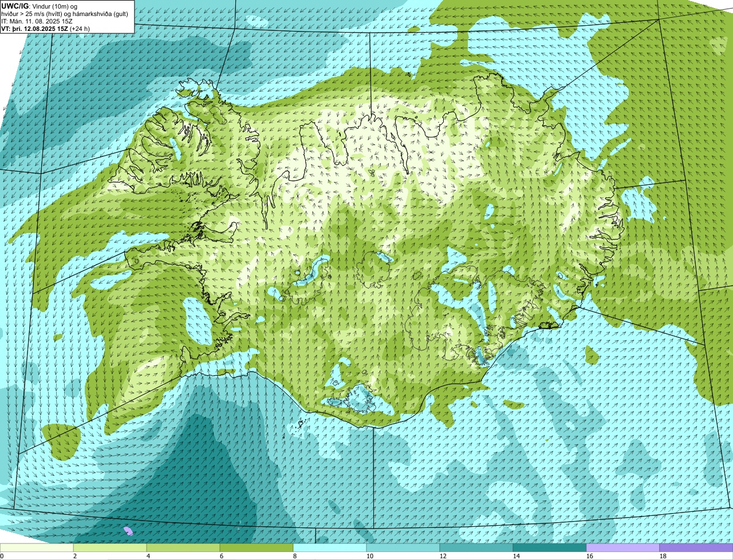Click the aqua 10–12 m/s legend swatch
Viewport: 733px width, 560px height.
coord(403,548)
